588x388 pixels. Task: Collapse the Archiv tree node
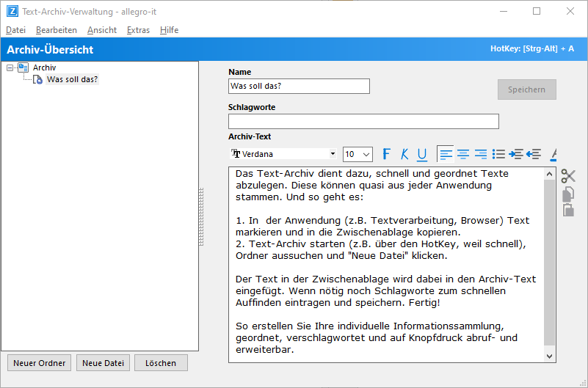pyautogui.click(x=10, y=67)
